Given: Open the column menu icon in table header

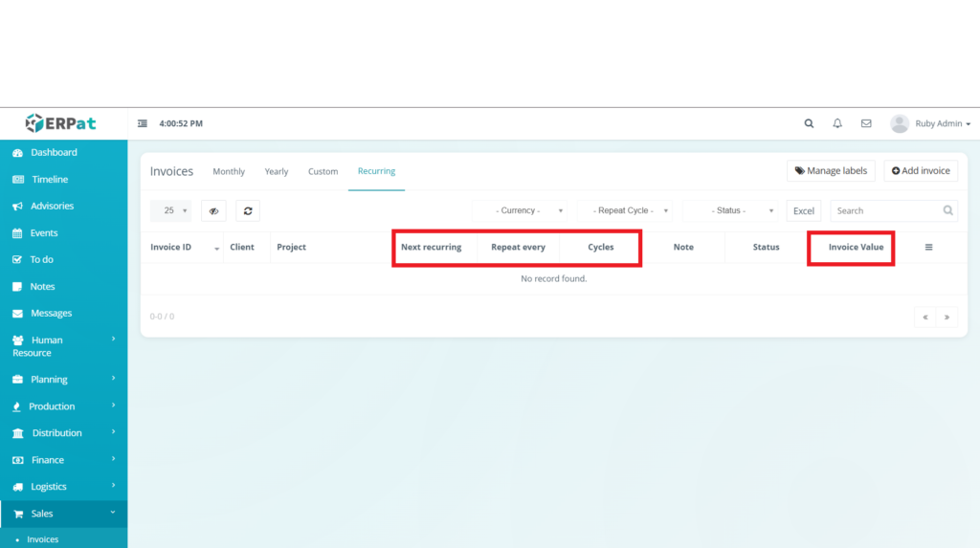Looking at the screenshot, I should click(x=928, y=247).
